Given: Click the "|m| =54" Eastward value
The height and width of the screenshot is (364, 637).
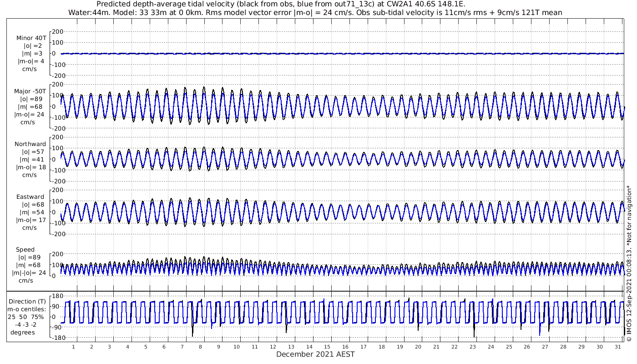Looking at the screenshot, I should 32,212.
